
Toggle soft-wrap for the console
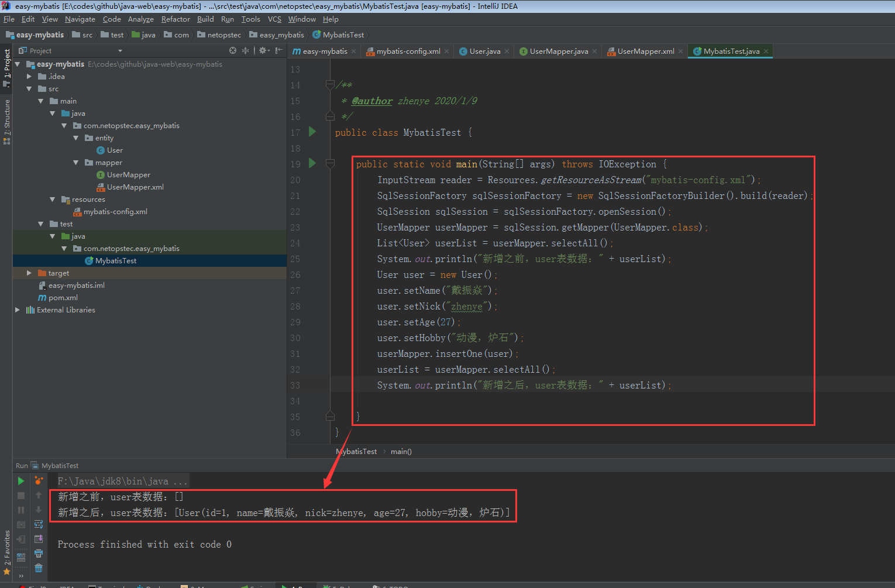pos(39,525)
